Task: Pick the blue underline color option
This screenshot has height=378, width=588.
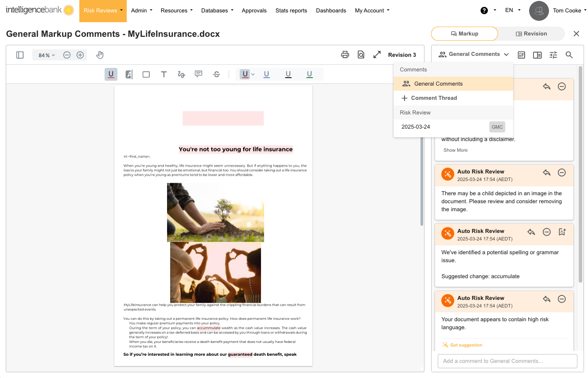Action: 267,75
